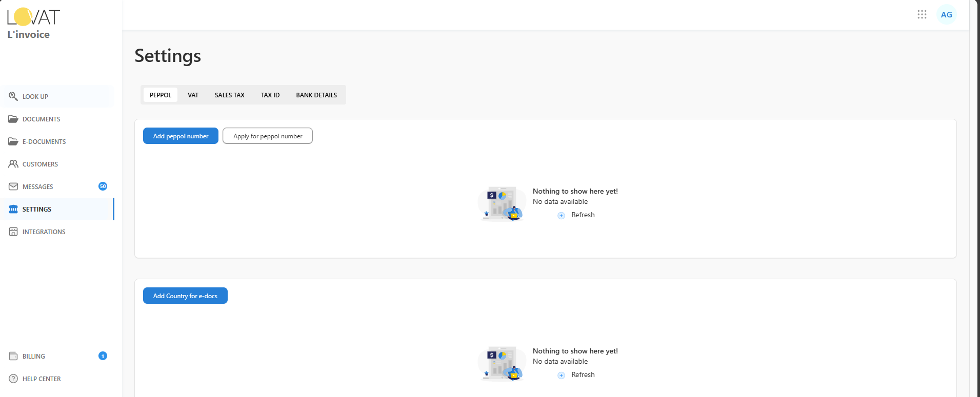
Task: Click Add Country for e-docs button
Action: [185, 296]
